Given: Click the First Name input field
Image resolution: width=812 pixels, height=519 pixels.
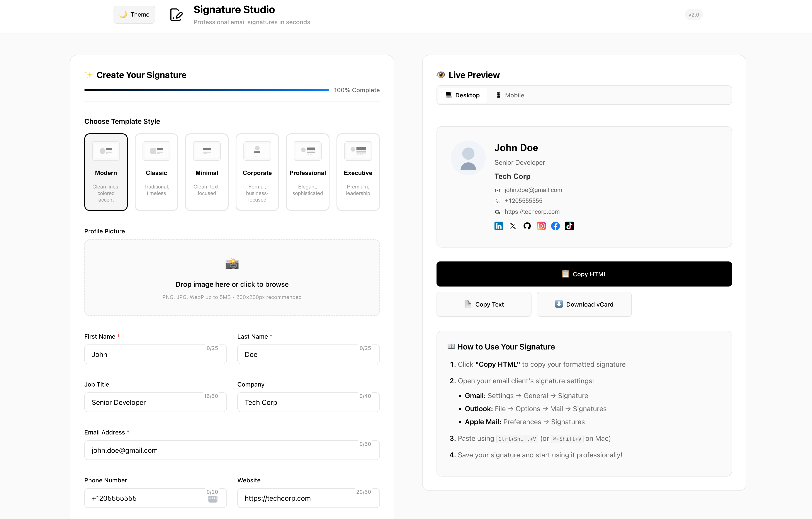Looking at the screenshot, I should coord(155,354).
